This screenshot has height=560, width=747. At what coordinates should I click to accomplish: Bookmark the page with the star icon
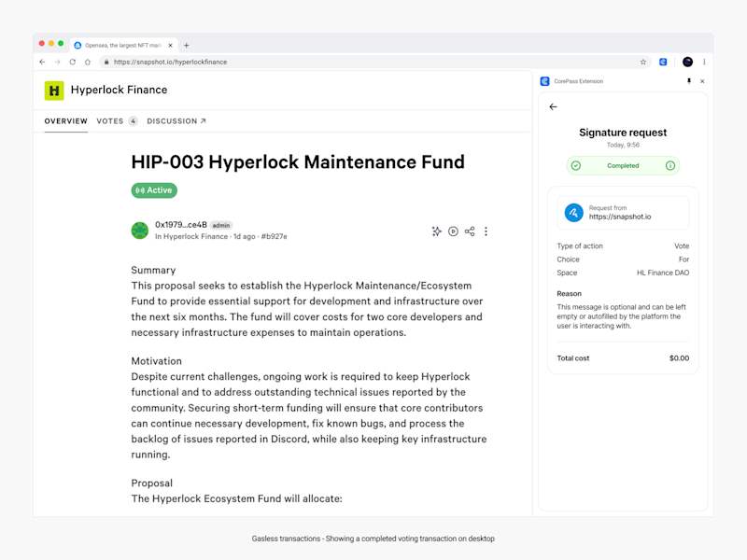tap(642, 62)
